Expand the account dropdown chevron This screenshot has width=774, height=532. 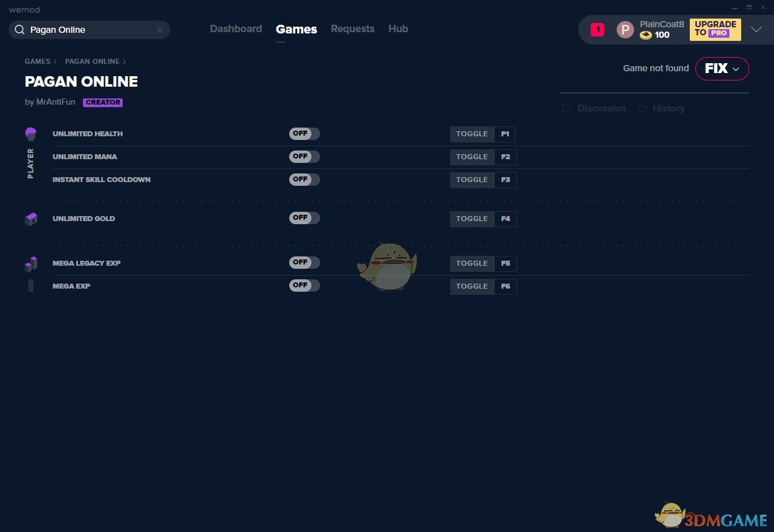coord(756,29)
